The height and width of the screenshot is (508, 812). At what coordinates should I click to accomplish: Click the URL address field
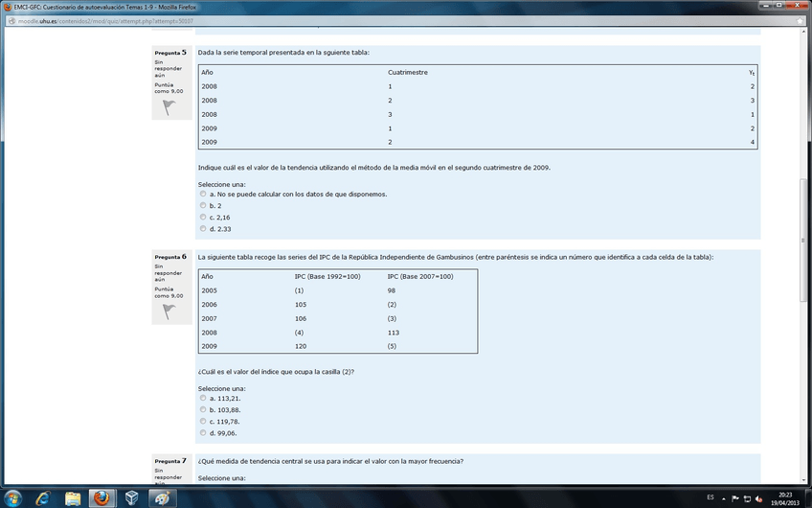pos(404,21)
